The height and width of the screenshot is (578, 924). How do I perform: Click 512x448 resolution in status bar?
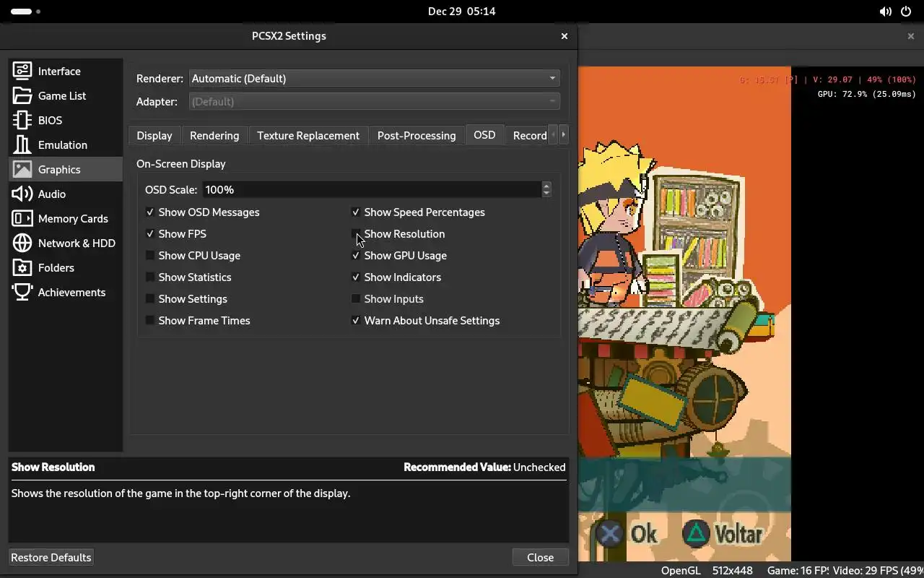click(x=733, y=571)
